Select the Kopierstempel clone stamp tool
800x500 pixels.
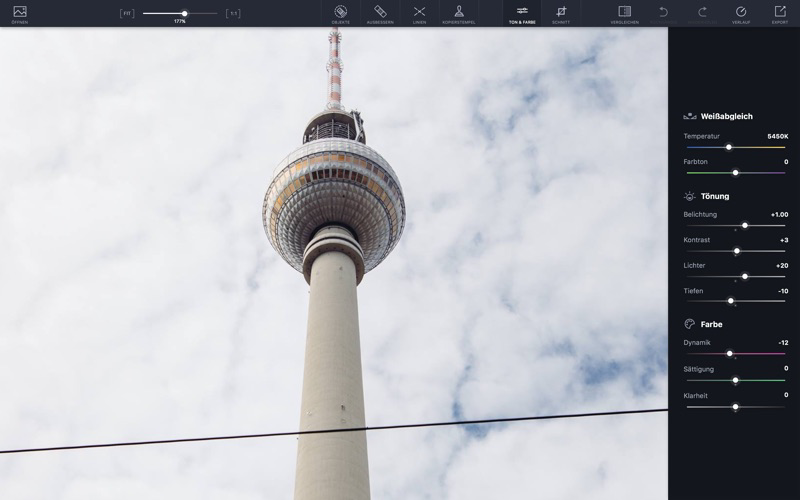click(x=459, y=14)
